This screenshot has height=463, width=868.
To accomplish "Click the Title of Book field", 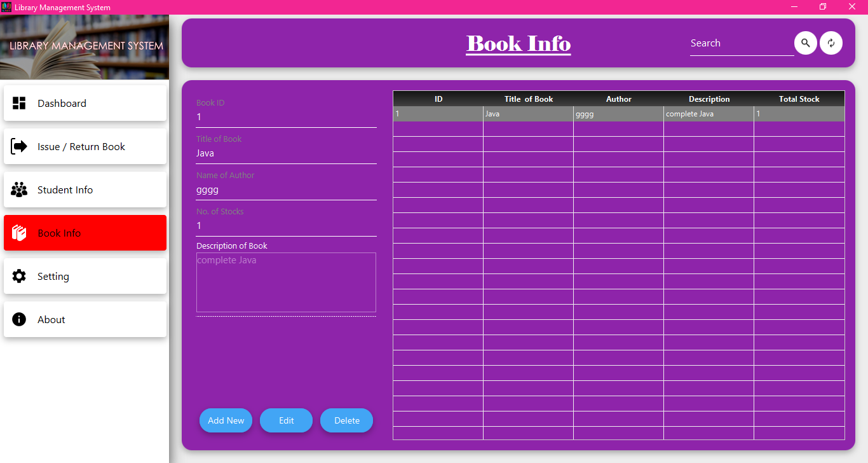I will click(x=287, y=154).
